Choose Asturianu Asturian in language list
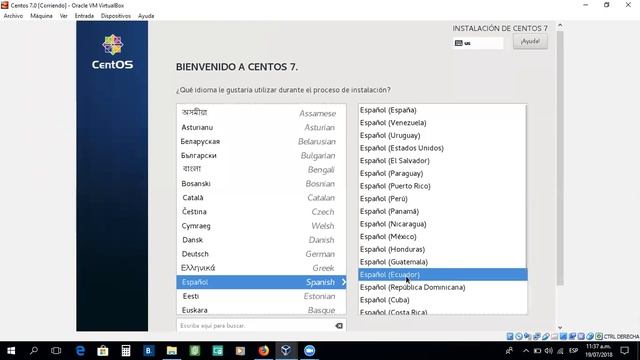The height and width of the screenshot is (360, 640). 261,127
